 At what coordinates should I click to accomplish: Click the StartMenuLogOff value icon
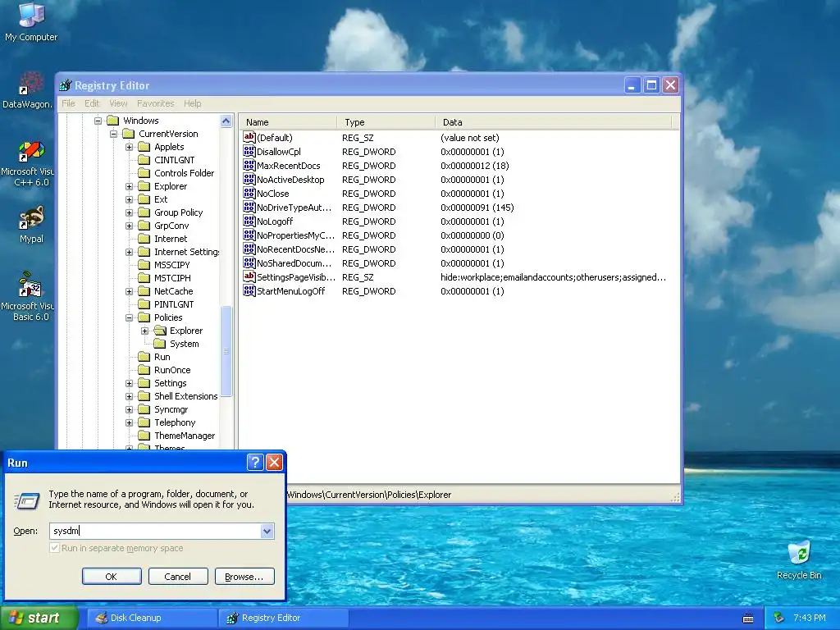coord(249,291)
